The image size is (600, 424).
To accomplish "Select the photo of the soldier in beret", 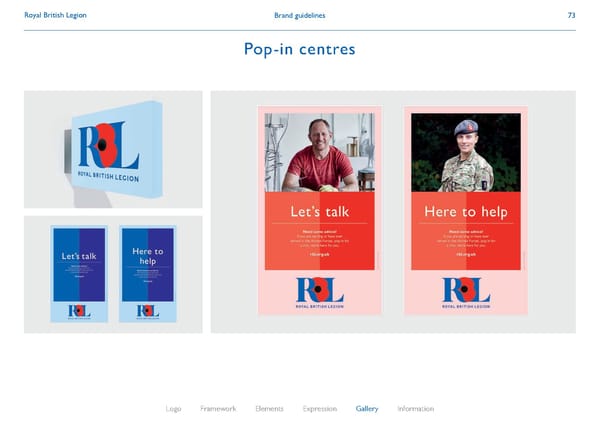I will point(466,152).
